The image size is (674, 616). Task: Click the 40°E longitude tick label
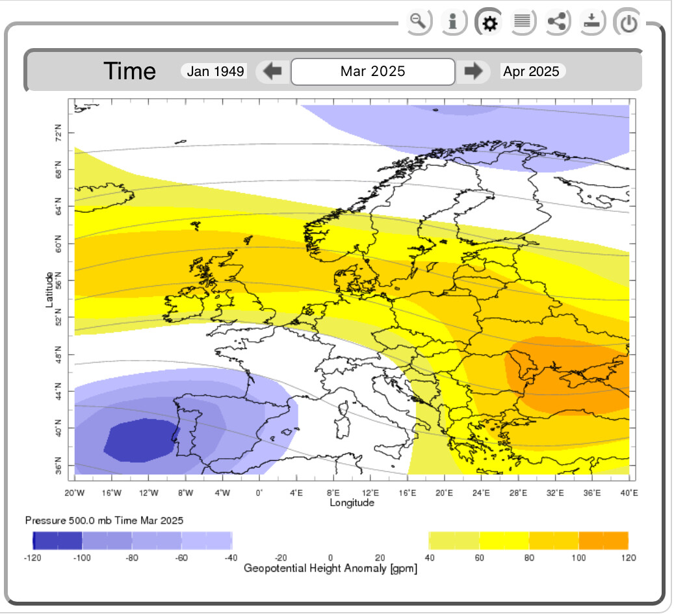[629, 493]
